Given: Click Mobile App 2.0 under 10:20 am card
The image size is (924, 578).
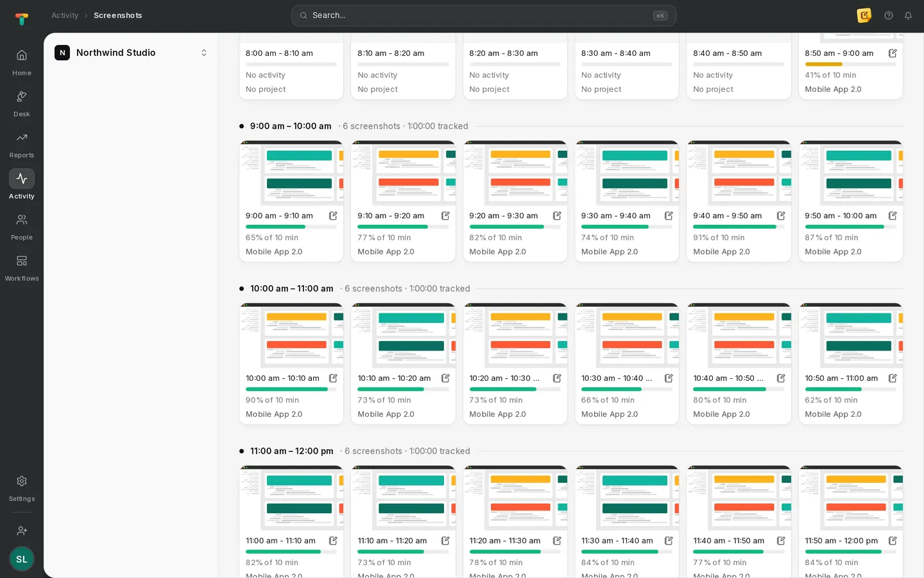Looking at the screenshot, I should click(x=497, y=414).
